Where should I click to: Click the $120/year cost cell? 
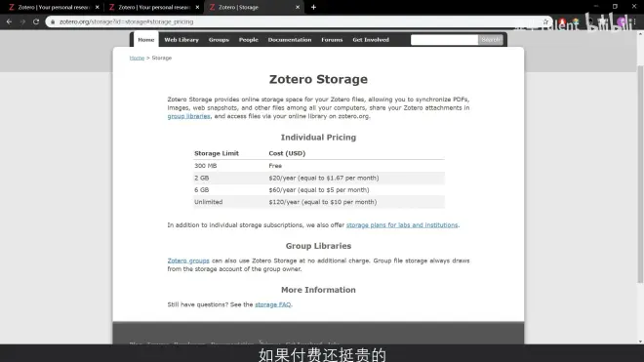(x=322, y=202)
